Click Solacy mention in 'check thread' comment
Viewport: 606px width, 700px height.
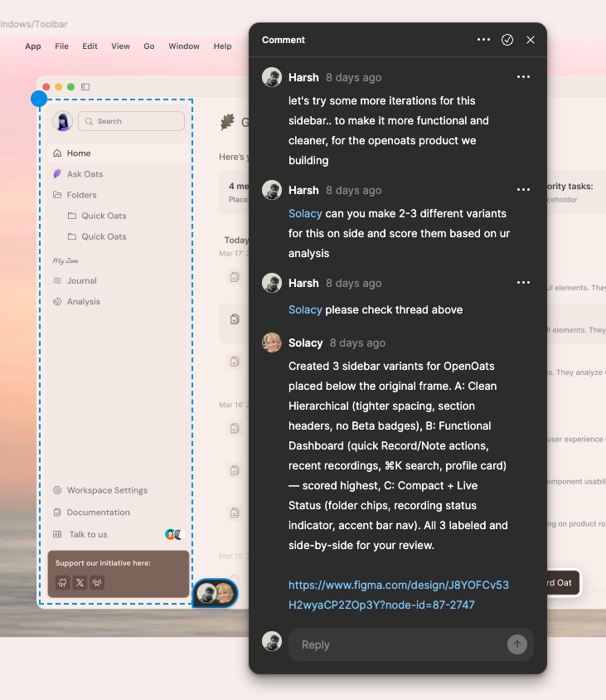tap(305, 310)
